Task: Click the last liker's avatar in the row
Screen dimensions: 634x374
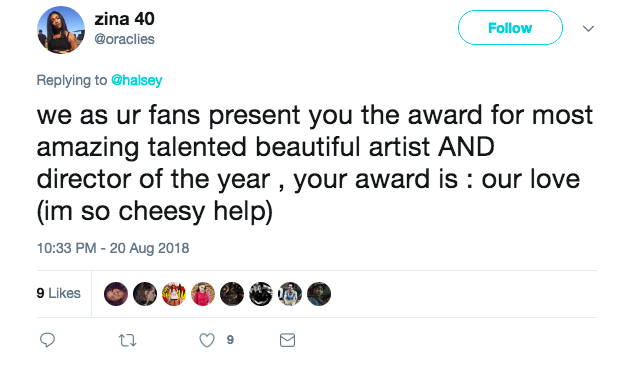Action: pos(319,294)
